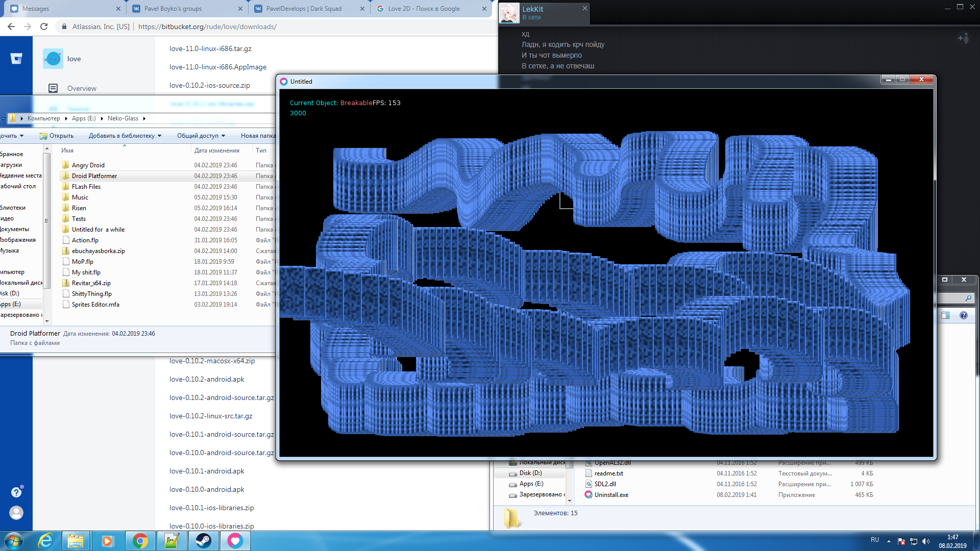
Task: Click RU language indicator in tray
Action: pos(875,540)
